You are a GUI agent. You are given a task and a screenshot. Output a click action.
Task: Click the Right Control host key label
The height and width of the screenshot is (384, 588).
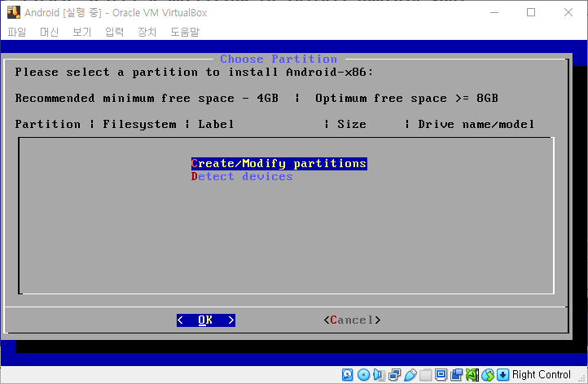541,374
